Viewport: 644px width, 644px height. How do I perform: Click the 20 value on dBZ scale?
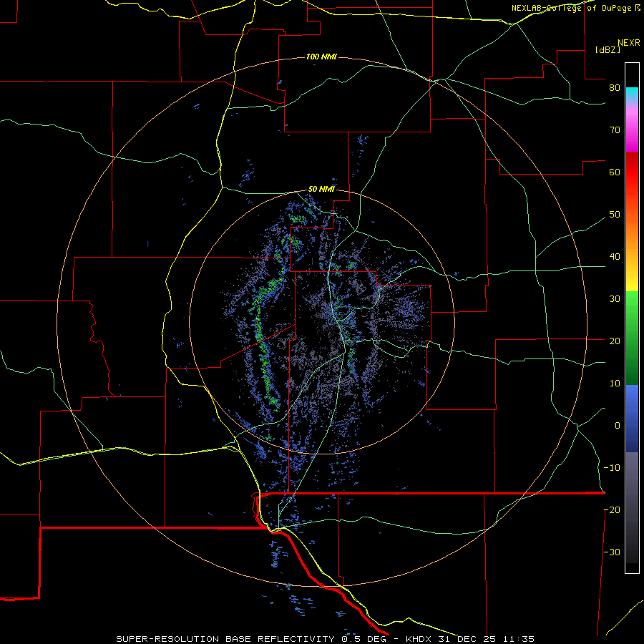615,341
